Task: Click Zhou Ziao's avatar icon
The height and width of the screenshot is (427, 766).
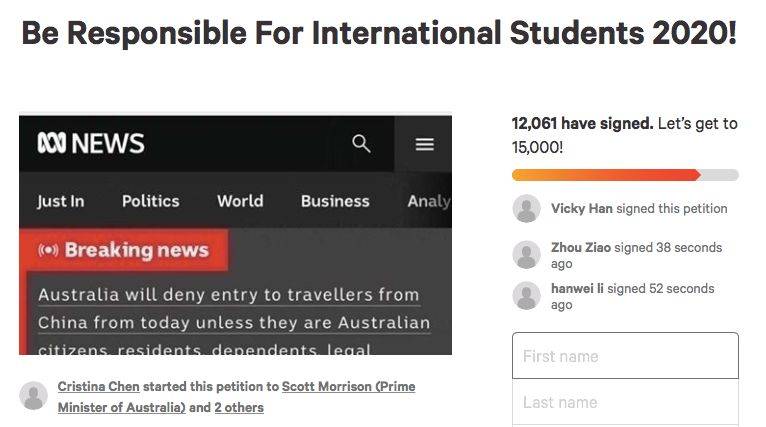Action: click(527, 255)
